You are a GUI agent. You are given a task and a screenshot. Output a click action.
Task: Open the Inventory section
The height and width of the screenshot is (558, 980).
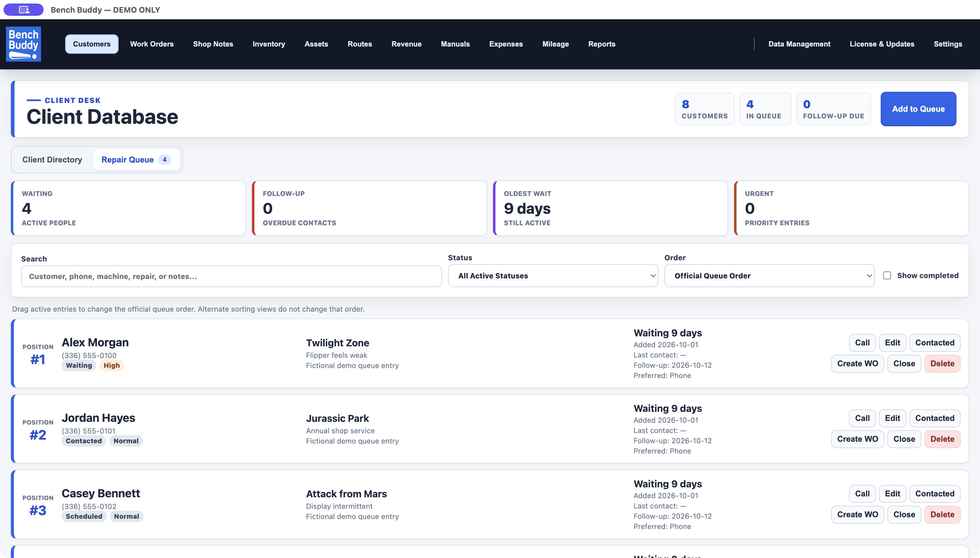tap(269, 44)
